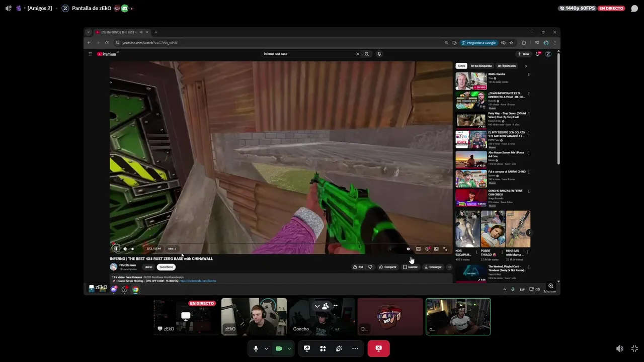
Task: Click YouTube search field 'infernal rust base'
Action: pyautogui.click(x=307, y=54)
